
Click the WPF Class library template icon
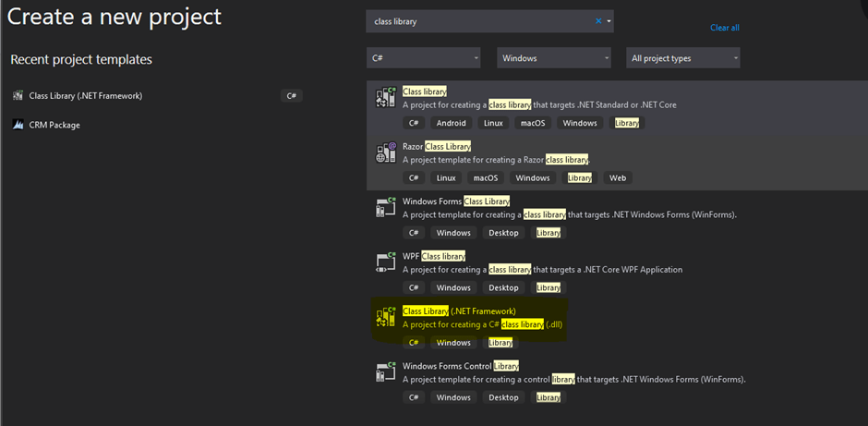coord(385,262)
